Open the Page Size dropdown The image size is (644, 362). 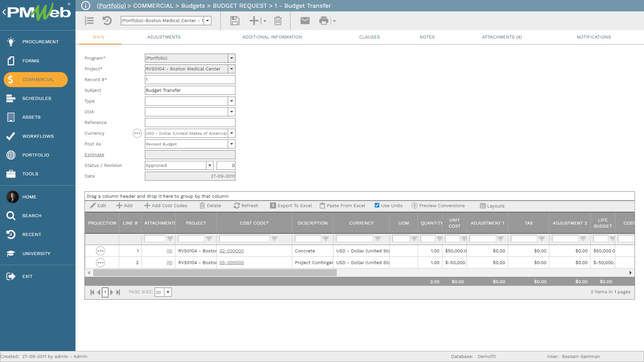pyautogui.click(x=168, y=292)
